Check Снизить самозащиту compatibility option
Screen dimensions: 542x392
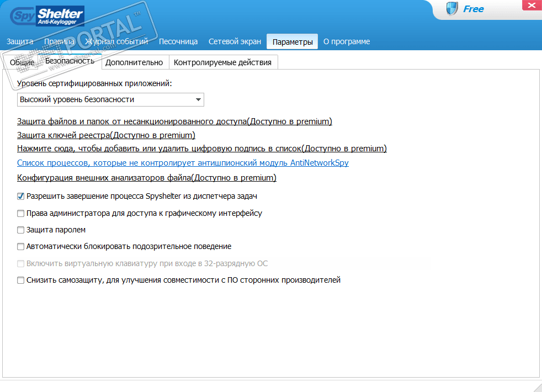21,280
